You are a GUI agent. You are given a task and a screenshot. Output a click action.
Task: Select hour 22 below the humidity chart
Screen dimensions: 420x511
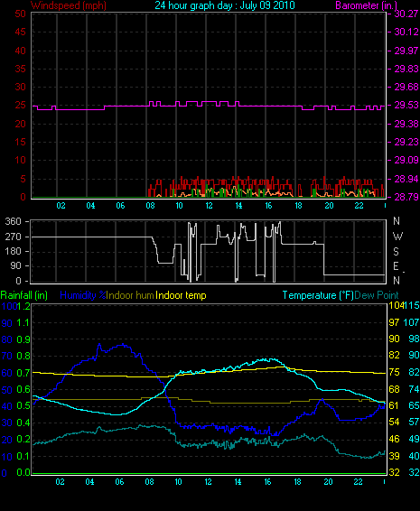coord(358,482)
